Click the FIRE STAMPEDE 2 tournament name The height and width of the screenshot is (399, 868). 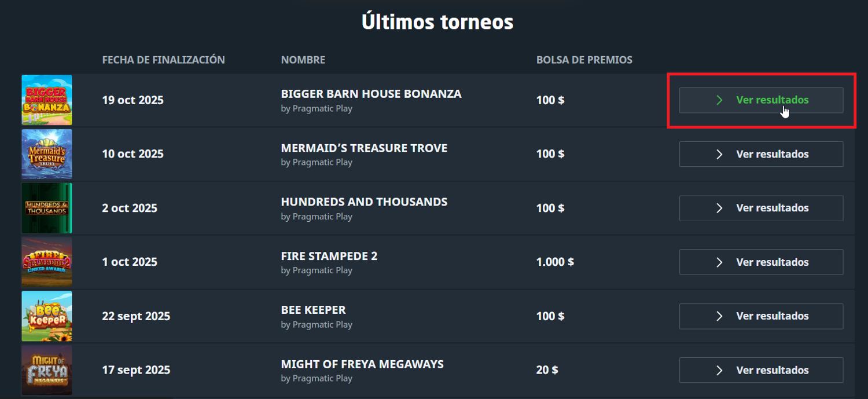[329, 256]
